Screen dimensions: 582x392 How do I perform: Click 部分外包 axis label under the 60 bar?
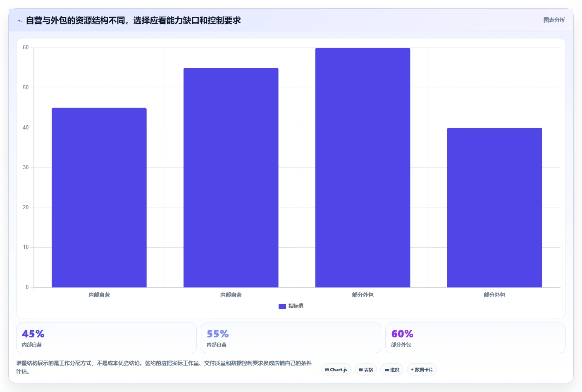point(363,295)
